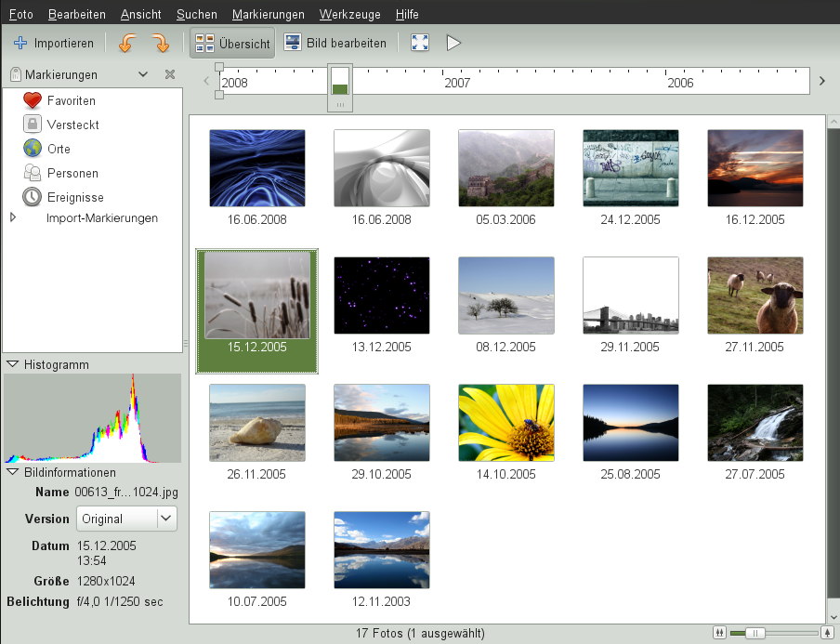Expand the Import-Markierungen tree node
This screenshot has height=644, width=840.
point(13,218)
